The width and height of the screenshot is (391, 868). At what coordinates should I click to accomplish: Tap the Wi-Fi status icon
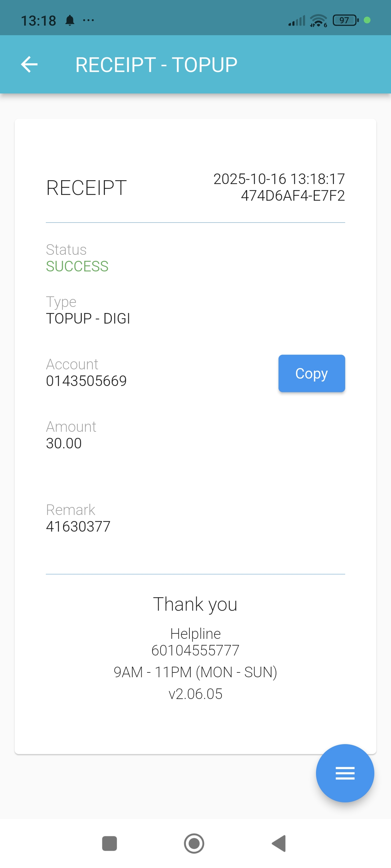(x=318, y=20)
